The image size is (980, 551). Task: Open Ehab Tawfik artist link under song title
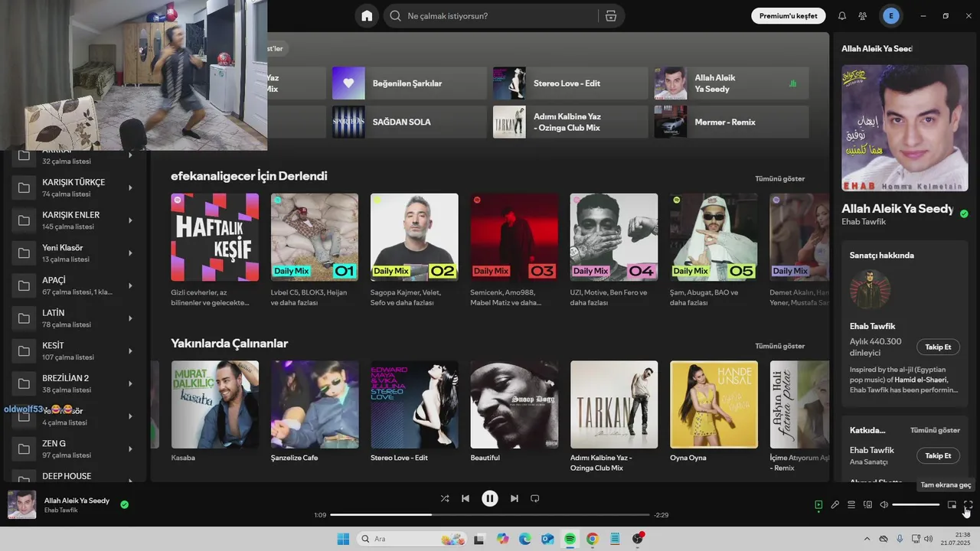[864, 222]
